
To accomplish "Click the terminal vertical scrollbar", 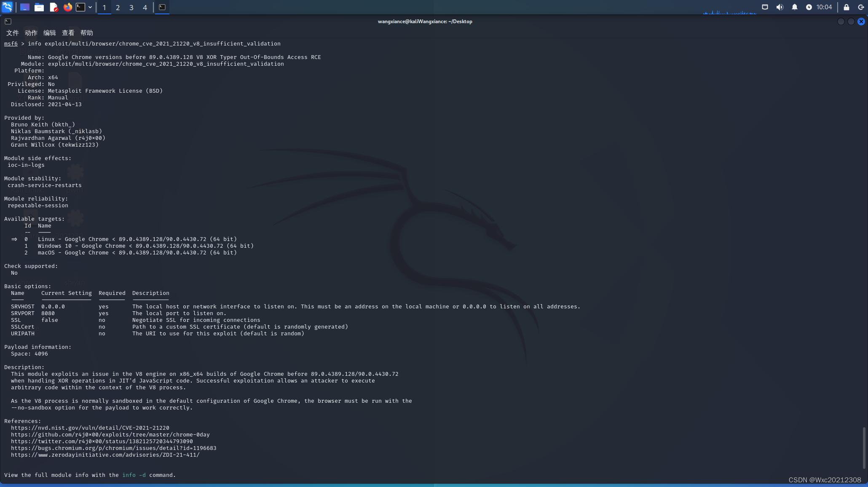I will coord(864,448).
